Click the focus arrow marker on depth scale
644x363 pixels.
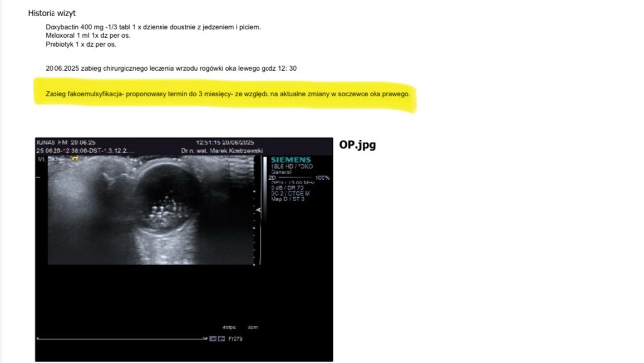tap(258, 210)
